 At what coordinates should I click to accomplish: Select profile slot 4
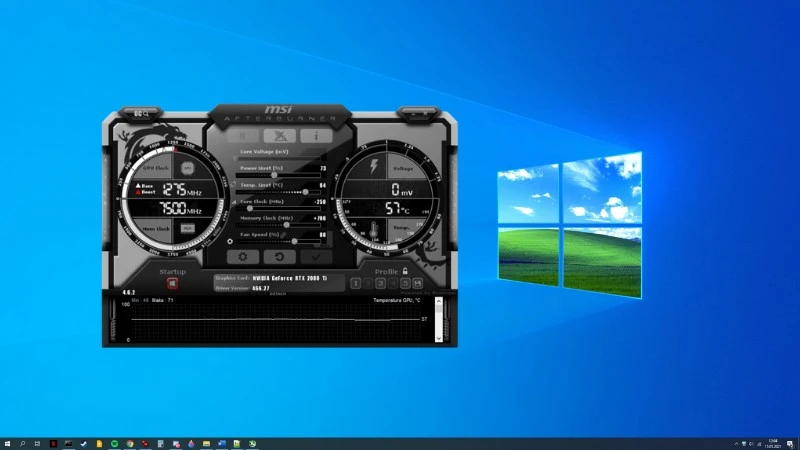click(x=393, y=283)
